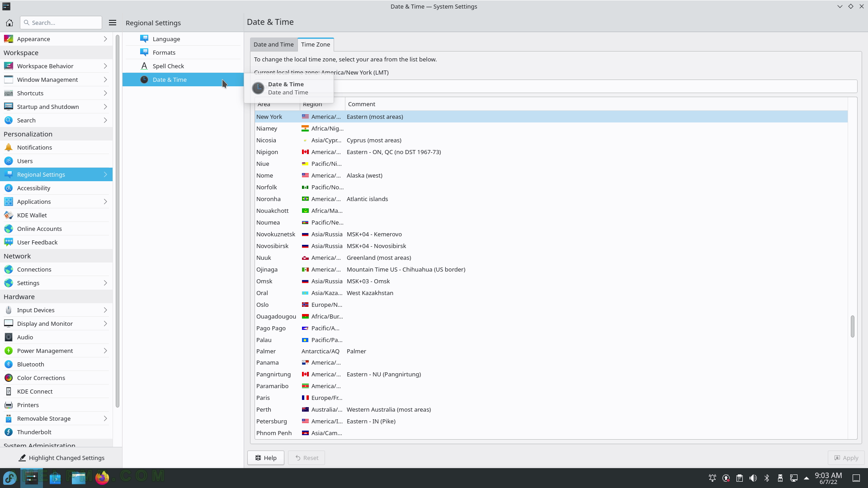Click the Color Corrections icon
This screenshot has width=868, height=488.
[9, 378]
